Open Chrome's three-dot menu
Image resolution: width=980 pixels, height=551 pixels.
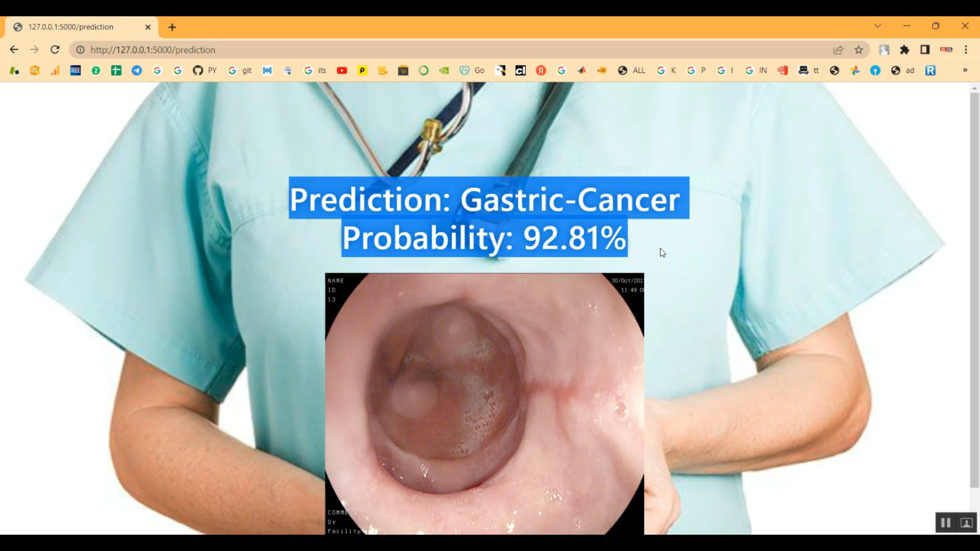point(966,50)
